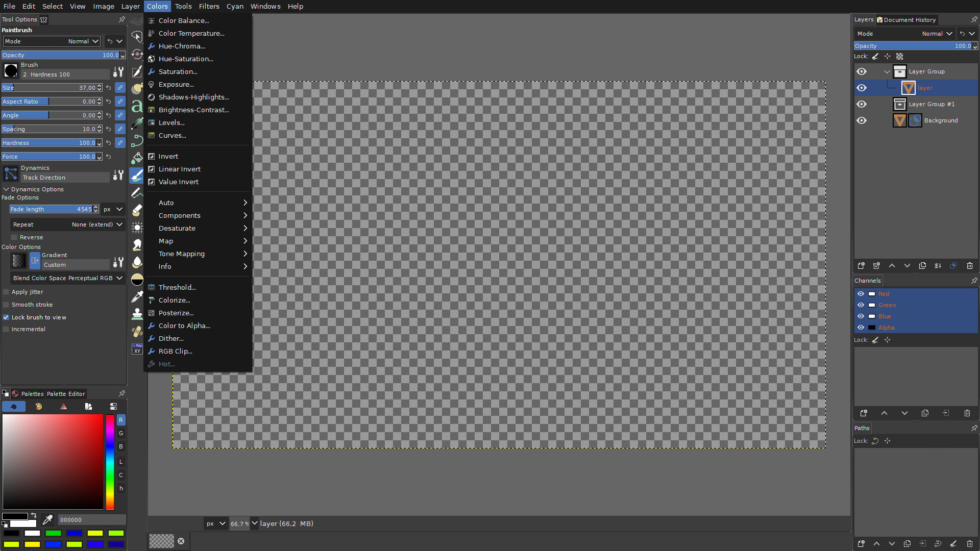Hide the Background layer
Screen dimensions: 980x551
click(x=862, y=120)
